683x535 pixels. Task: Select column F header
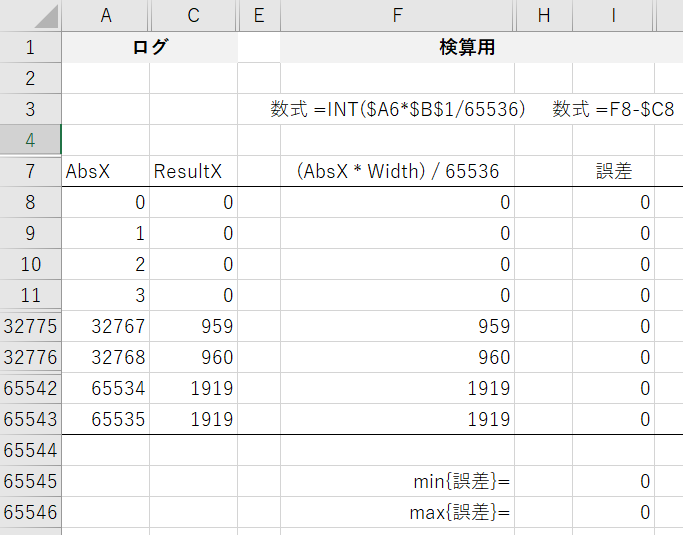pos(397,16)
